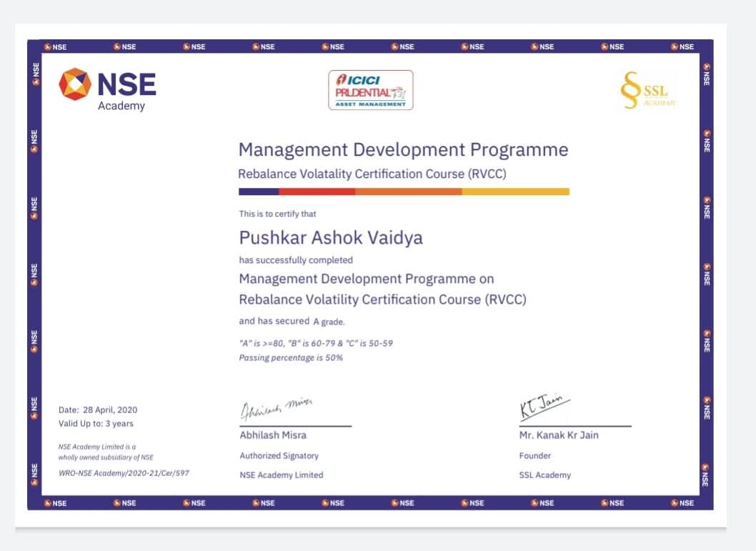756x551 pixels.
Task: Select the 'Passing percentage is 50%' line
Action: [x=291, y=357]
